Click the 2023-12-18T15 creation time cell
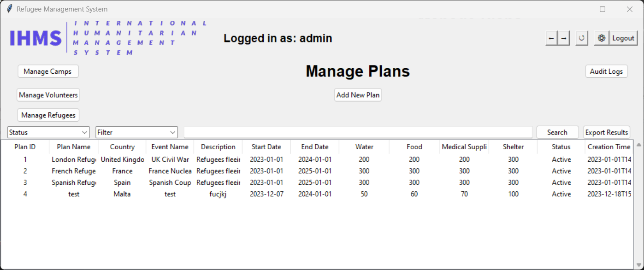This screenshot has width=644, height=270. coord(609,194)
